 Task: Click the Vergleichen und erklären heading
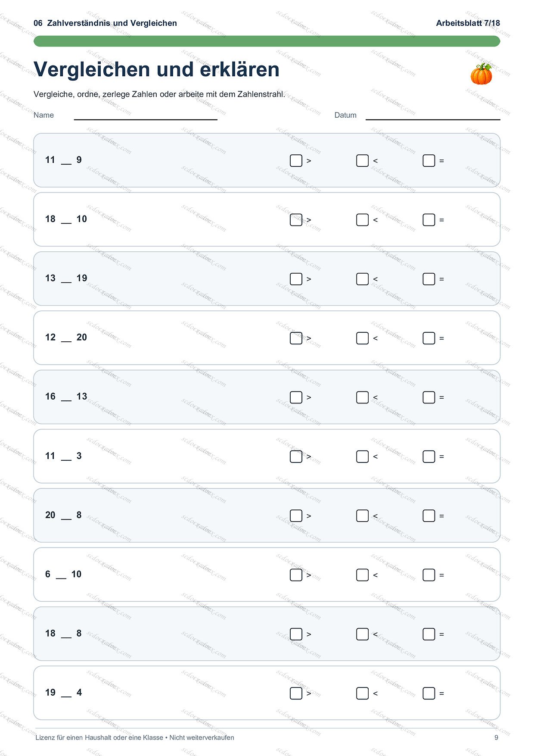click(x=157, y=69)
